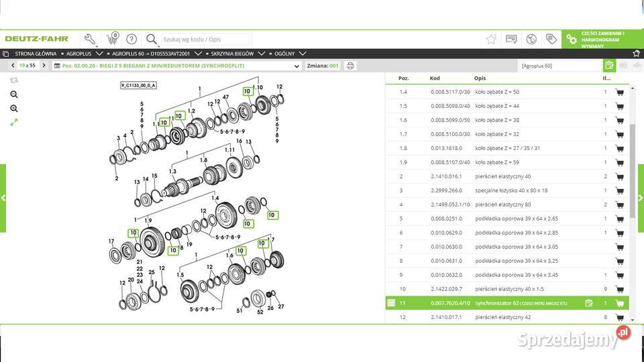The image size is (644, 362).
Task: Click the price tag icon
Action: pos(551,39)
